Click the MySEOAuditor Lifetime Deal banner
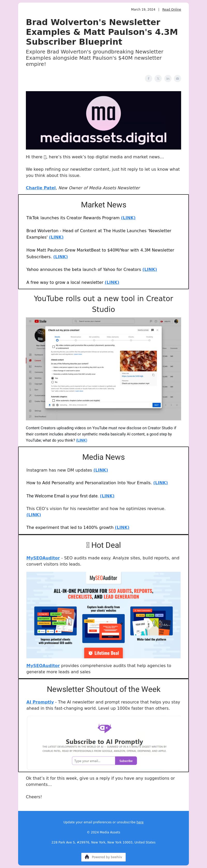The width and height of the screenshot is (207, 868). 103,615
